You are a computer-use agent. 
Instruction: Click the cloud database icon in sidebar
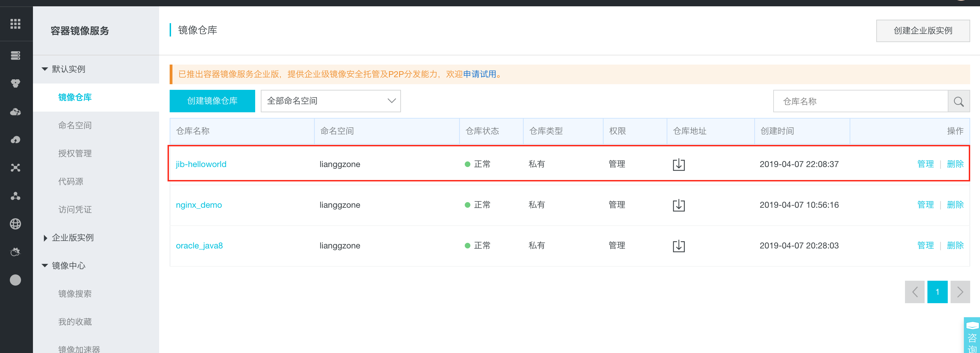click(x=15, y=112)
